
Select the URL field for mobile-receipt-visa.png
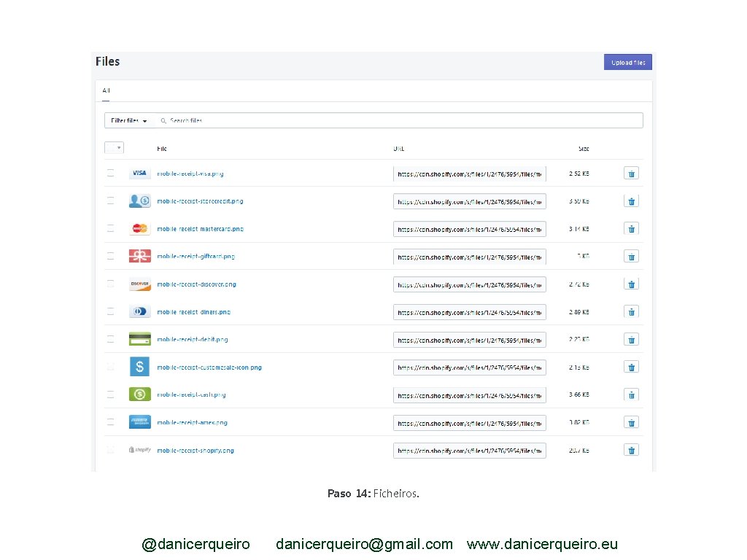click(469, 174)
